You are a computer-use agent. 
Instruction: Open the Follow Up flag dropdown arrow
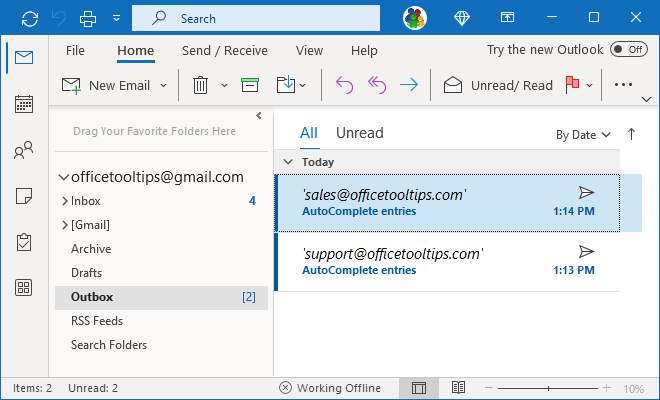(590, 85)
